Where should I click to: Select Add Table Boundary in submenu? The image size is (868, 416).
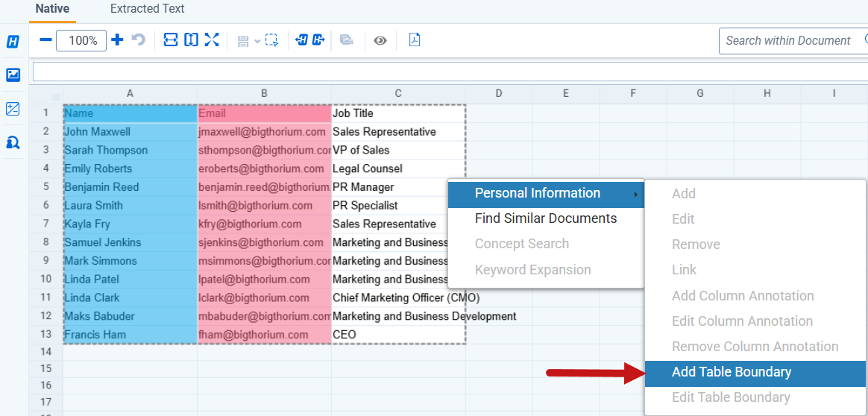pos(755,372)
